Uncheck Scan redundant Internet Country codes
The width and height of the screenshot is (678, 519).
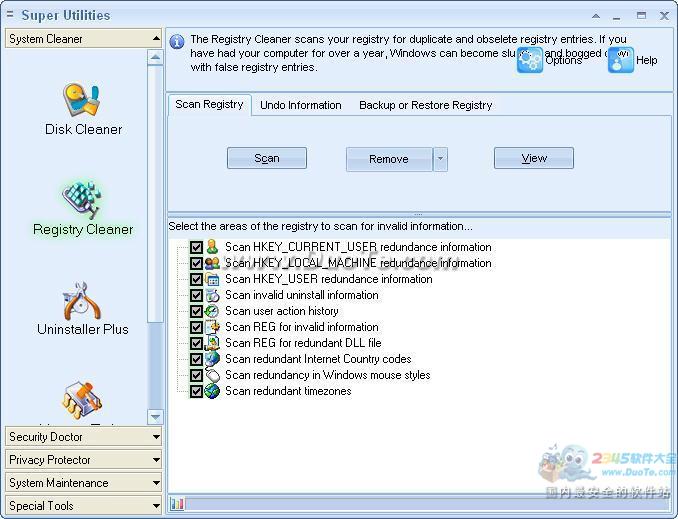pyautogui.click(x=196, y=359)
